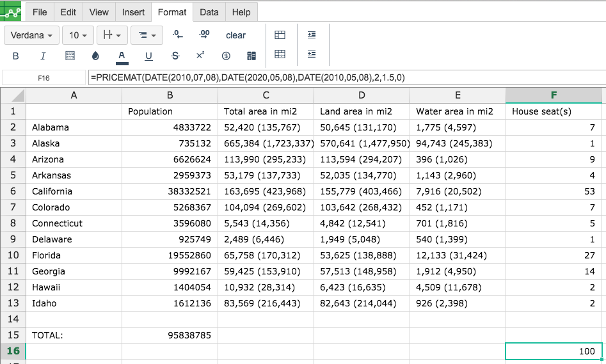The image size is (606, 364).
Task: Click the increase indent icon
Action: click(x=312, y=35)
